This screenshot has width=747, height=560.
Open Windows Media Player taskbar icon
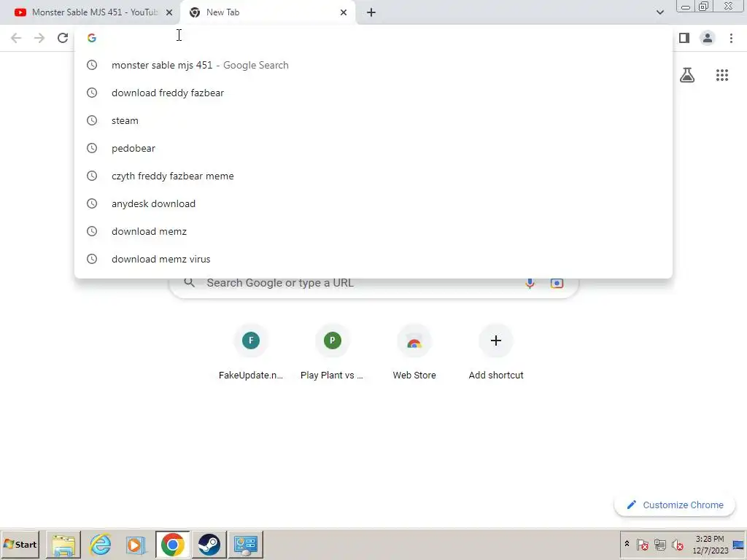[136, 544]
